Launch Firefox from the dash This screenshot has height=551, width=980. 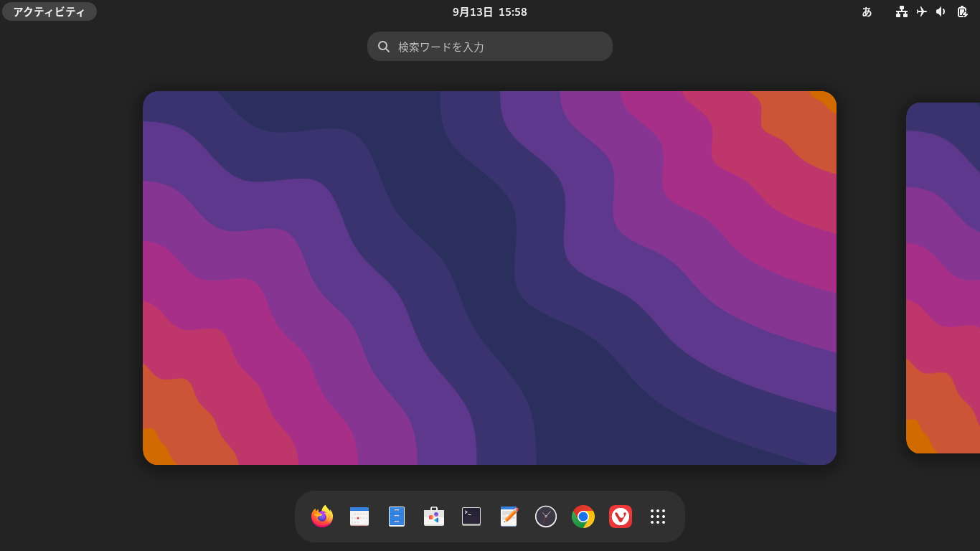(322, 517)
